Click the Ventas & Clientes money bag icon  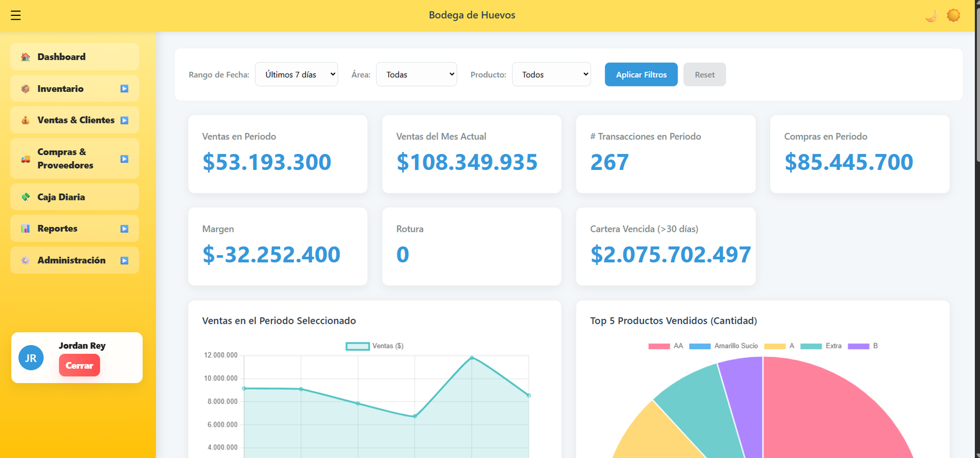pos(26,120)
